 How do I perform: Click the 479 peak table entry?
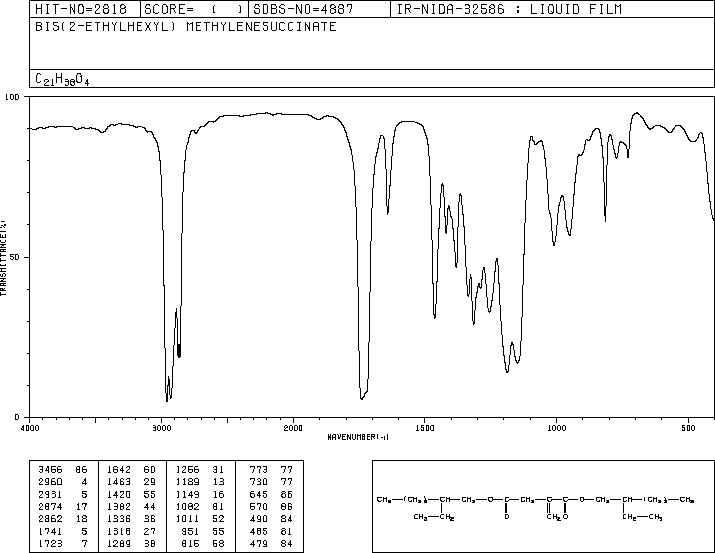pos(271,543)
